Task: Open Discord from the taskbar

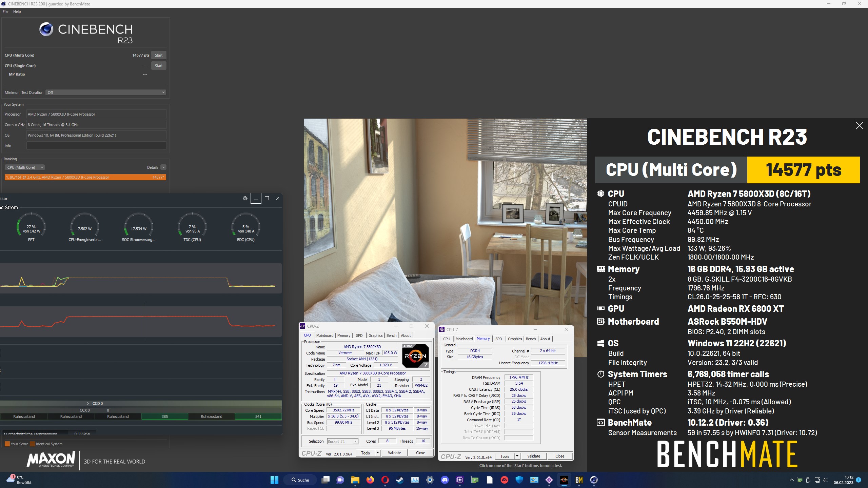Action: pyautogui.click(x=445, y=480)
